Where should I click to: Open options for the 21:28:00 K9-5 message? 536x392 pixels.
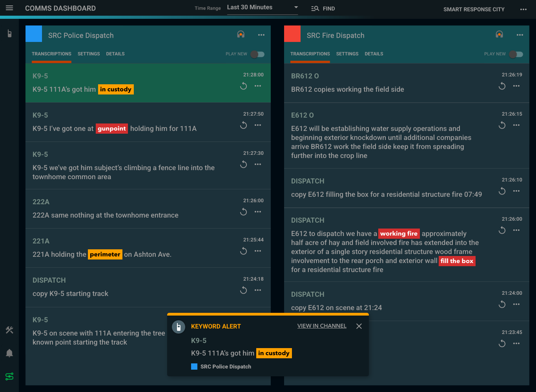258,86
